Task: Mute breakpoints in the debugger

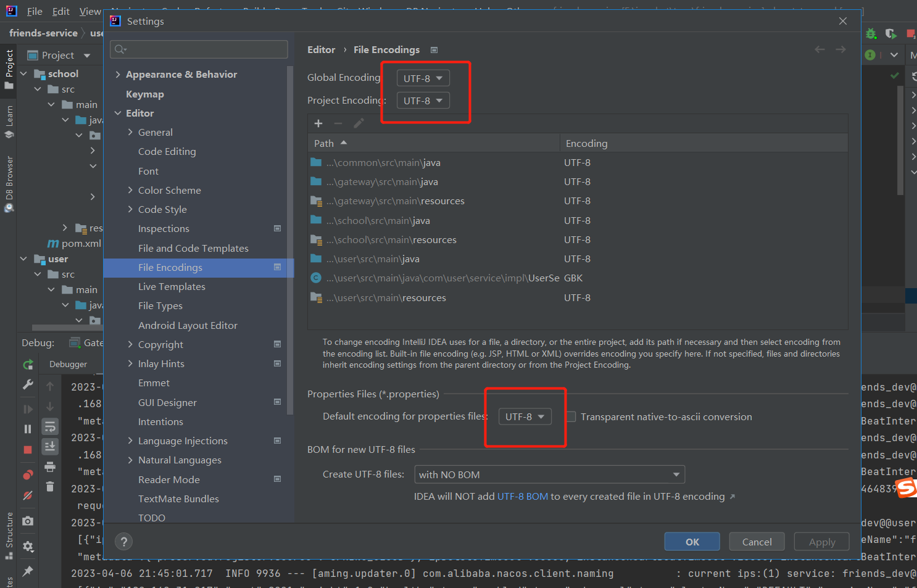Action: pyautogui.click(x=28, y=495)
